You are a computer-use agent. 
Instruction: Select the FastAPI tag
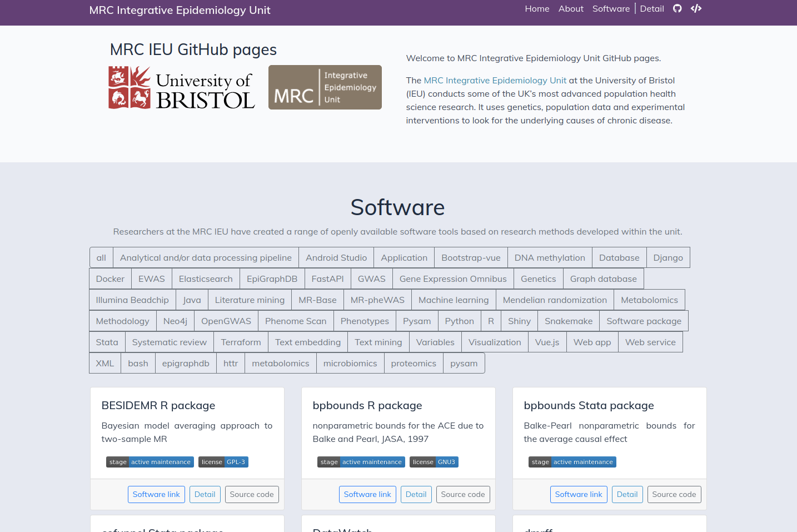click(x=328, y=279)
